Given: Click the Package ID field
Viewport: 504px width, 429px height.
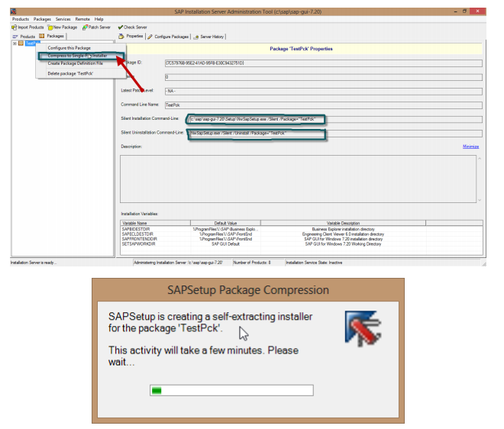Looking at the screenshot, I should (324, 63).
